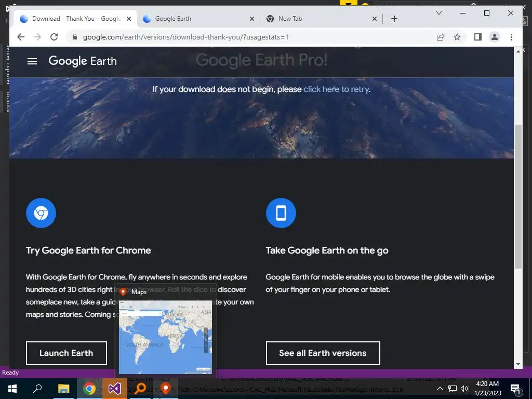Open the Maps window preview thumbnail

(x=166, y=337)
